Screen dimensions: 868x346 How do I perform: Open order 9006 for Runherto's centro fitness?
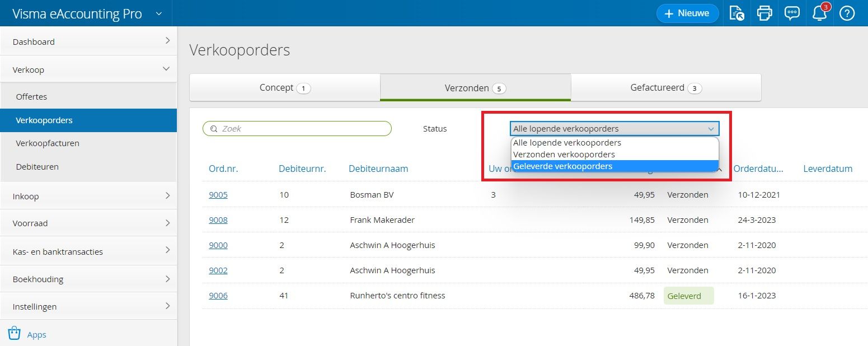click(x=218, y=295)
